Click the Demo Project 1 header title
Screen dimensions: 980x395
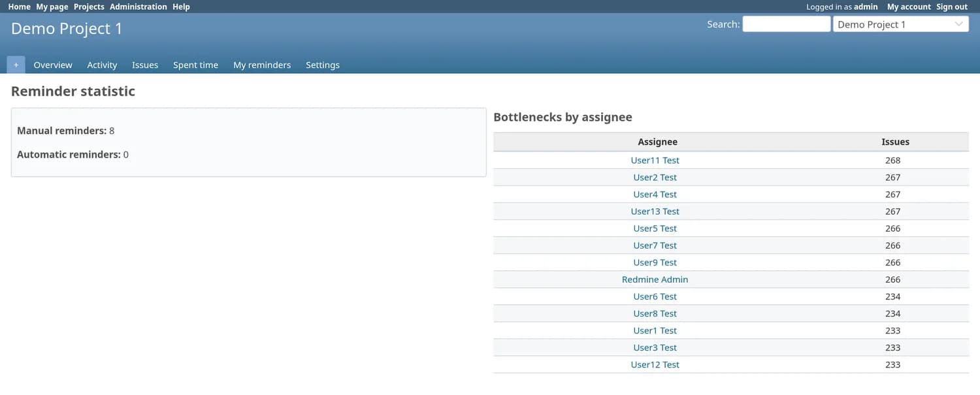coord(67,29)
